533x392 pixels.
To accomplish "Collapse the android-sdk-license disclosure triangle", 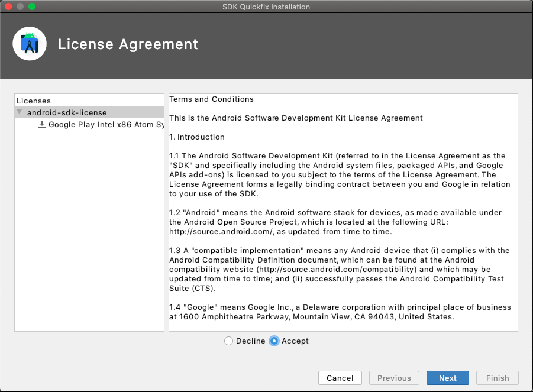I will coord(20,112).
